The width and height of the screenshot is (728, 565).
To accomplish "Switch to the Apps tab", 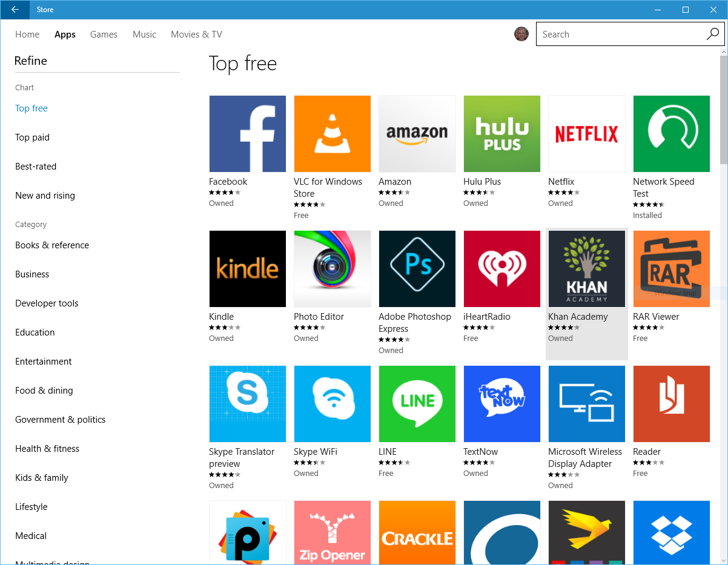I will pos(65,35).
